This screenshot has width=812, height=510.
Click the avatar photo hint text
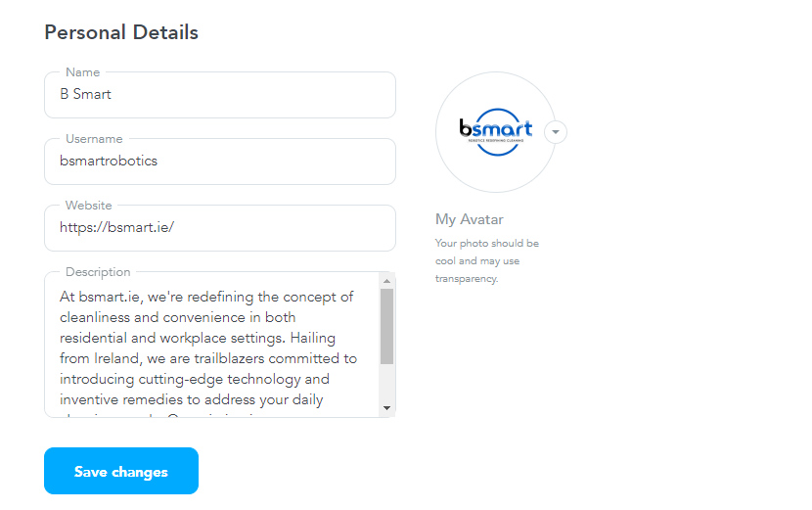[x=487, y=260]
